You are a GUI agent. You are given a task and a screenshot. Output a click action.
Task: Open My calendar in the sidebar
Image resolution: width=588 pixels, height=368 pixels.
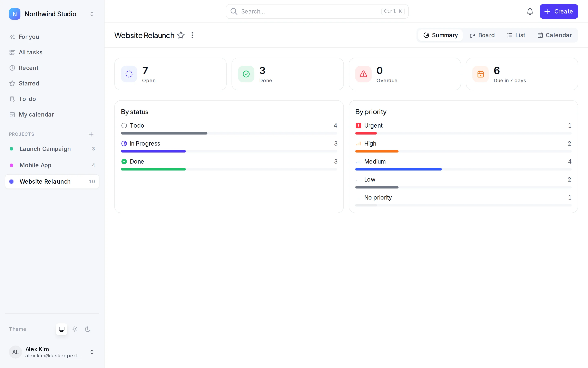click(x=52, y=114)
